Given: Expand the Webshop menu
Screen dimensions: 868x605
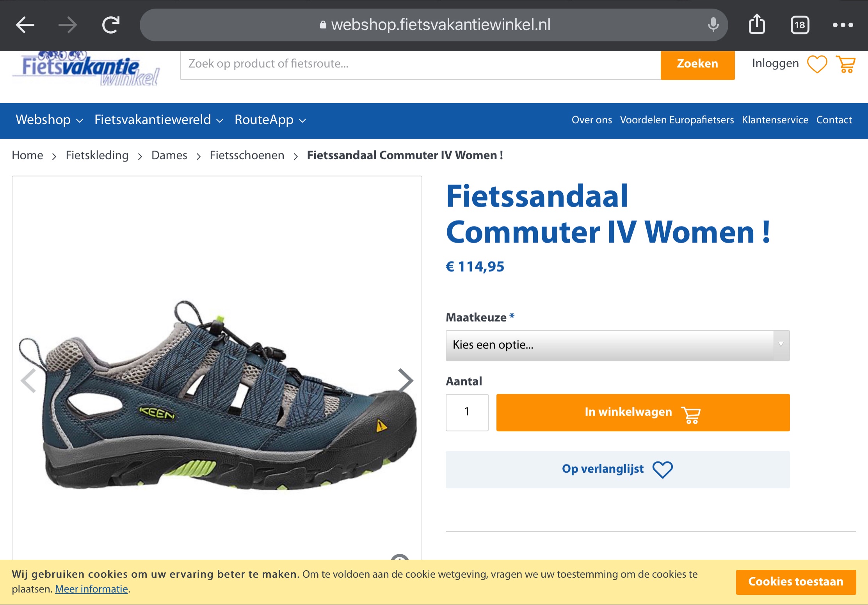Looking at the screenshot, I should pyautogui.click(x=49, y=120).
